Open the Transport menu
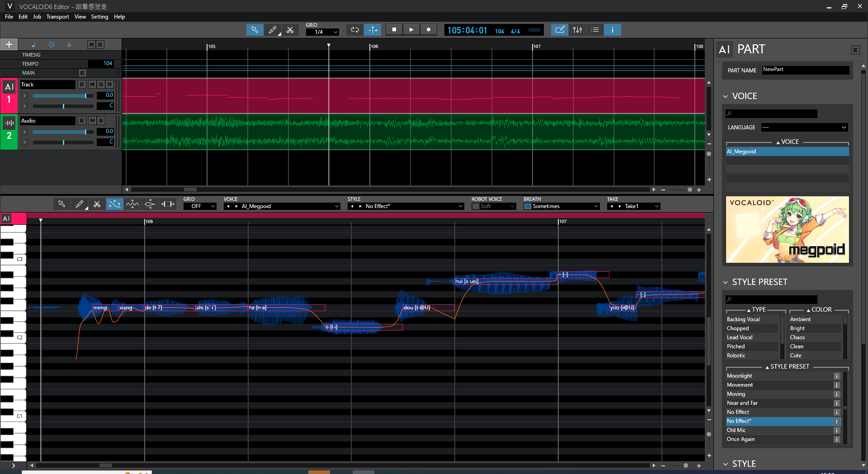Image resolution: width=868 pixels, height=474 pixels. point(58,17)
